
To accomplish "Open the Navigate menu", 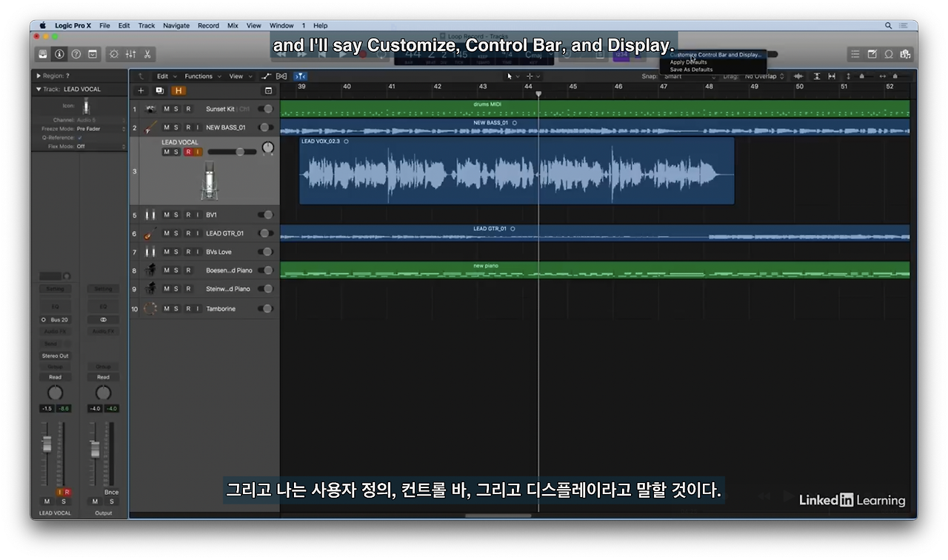I will [176, 25].
